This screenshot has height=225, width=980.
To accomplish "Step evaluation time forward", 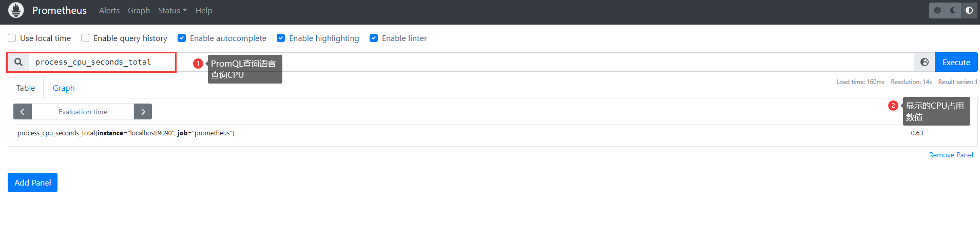I will click(x=143, y=112).
